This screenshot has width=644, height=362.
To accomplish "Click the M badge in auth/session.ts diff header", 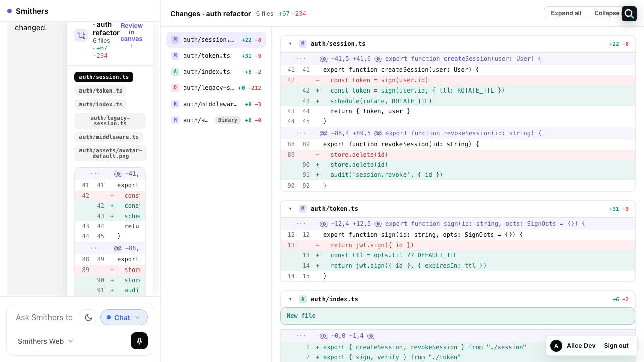I will [x=303, y=44].
